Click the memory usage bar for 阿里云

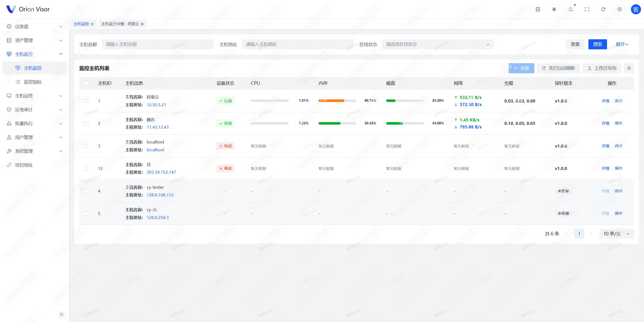point(337,101)
